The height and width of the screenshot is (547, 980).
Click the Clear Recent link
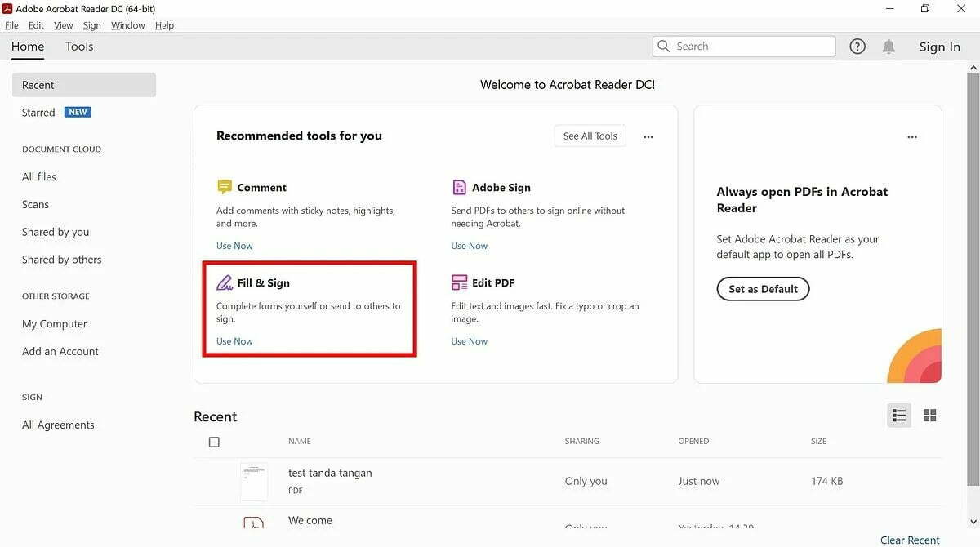(x=909, y=540)
